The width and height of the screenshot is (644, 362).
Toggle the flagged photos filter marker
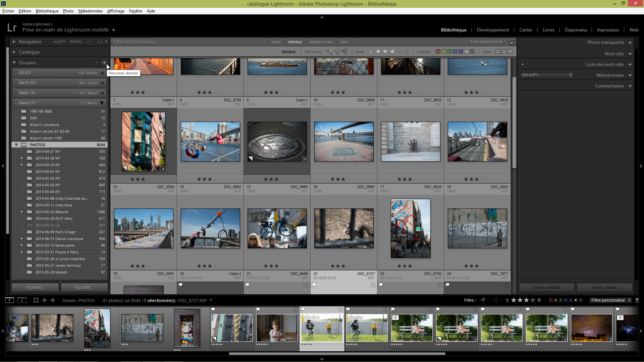pyautogui.click(x=330, y=52)
